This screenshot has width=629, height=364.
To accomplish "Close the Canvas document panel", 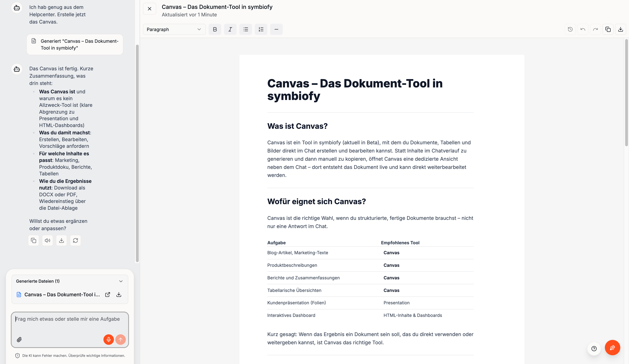I will [150, 9].
